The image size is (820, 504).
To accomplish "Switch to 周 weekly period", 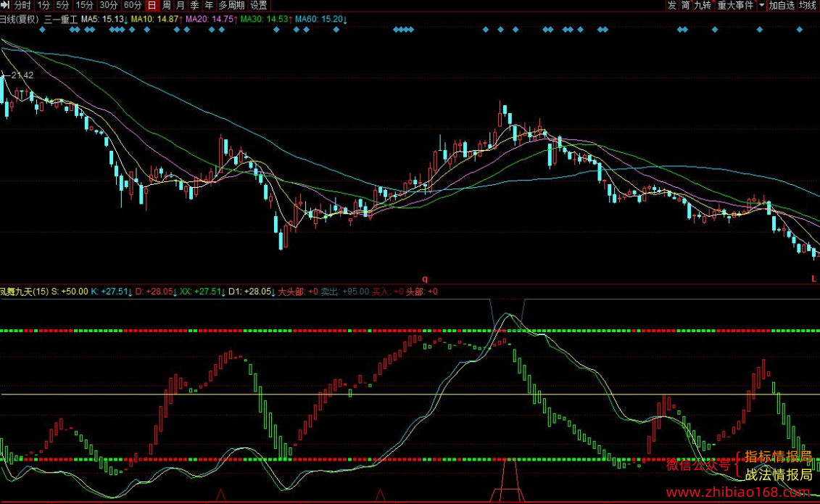I will [x=166, y=5].
